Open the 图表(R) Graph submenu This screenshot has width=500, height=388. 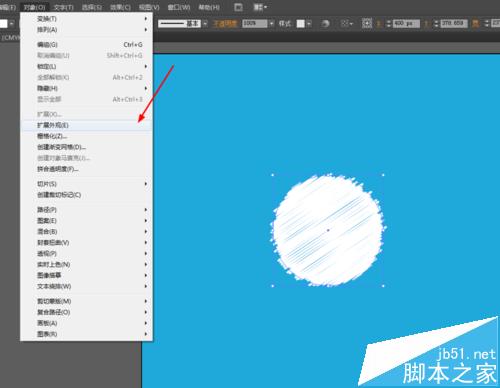click(87, 334)
